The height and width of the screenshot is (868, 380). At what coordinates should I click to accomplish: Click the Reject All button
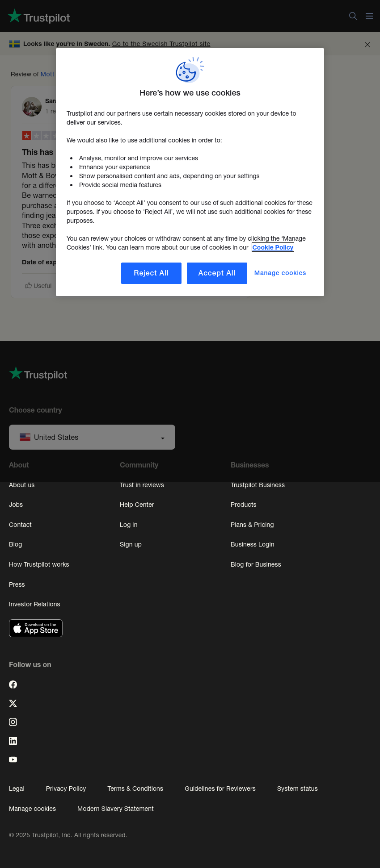pyautogui.click(x=151, y=273)
